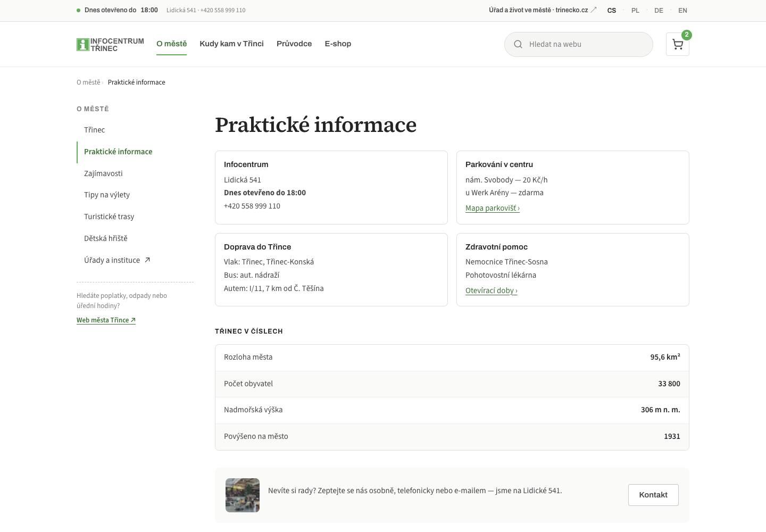Click the search magnifier icon
766x532 pixels.
coord(518,44)
